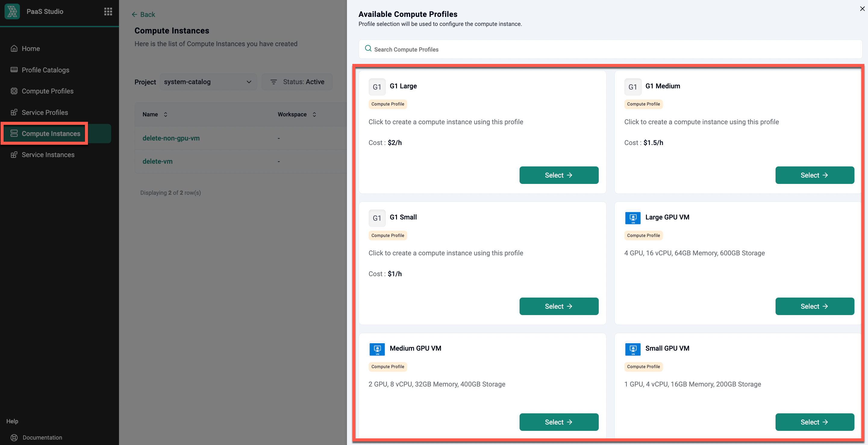Image resolution: width=868 pixels, height=445 pixels.
Task: Click the Displaying 2 of 2 rows text
Action: [170, 193]
